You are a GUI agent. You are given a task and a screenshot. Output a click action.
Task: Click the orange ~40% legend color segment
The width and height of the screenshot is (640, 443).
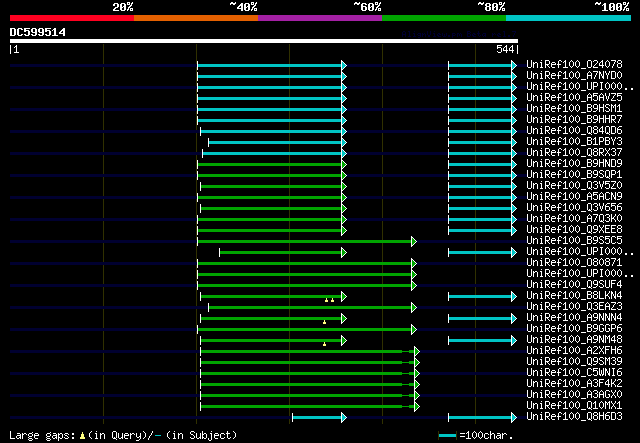[196, 18]
